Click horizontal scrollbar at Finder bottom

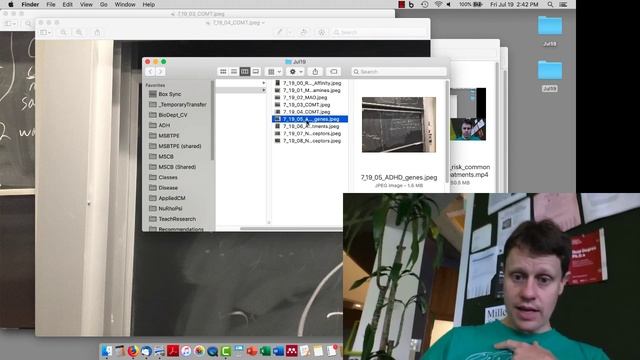(291, 229)
